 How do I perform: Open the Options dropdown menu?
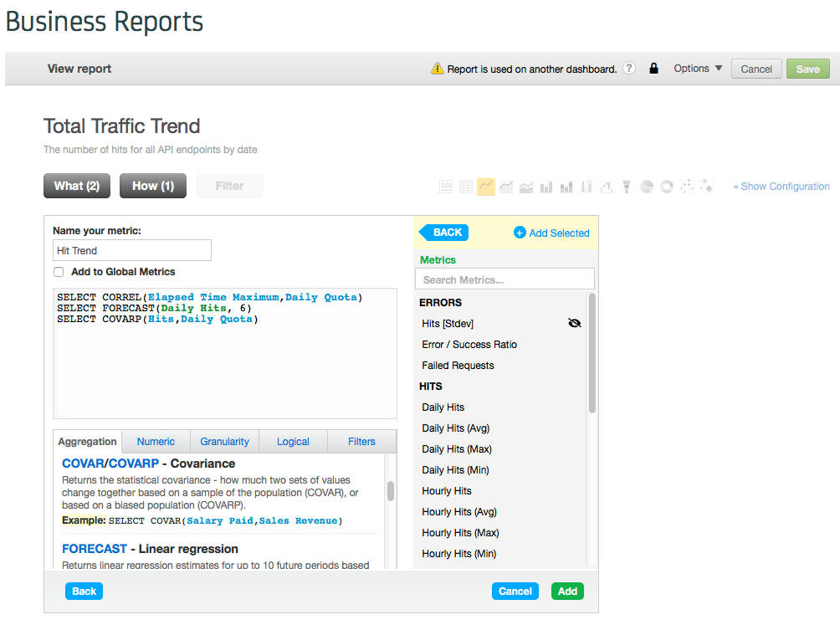tap(698, 69)
